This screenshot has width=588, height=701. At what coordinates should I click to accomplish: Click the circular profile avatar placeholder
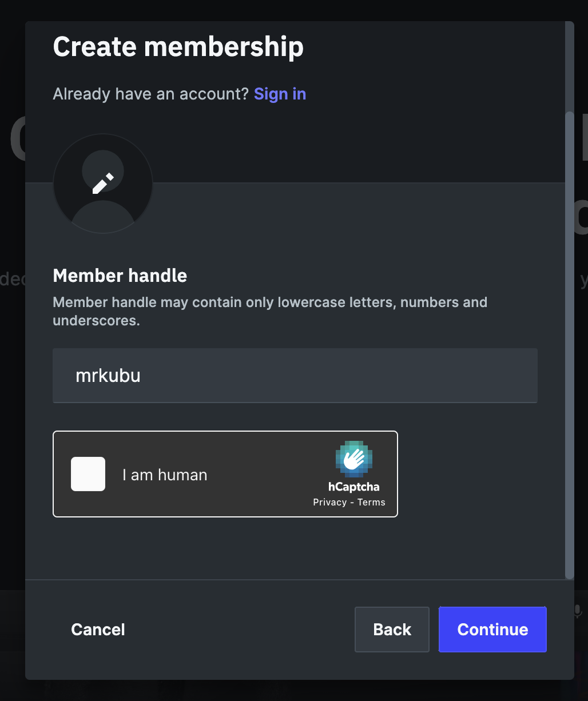pos(102,183)
